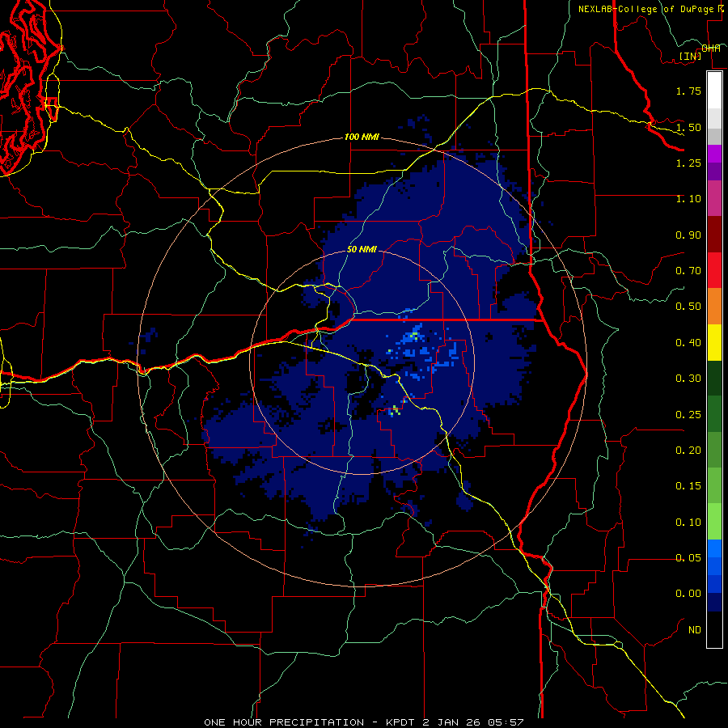Click the 0.25 legend value
The height and width of the screenshot is (728, 728).
click(x=688, y=415)
